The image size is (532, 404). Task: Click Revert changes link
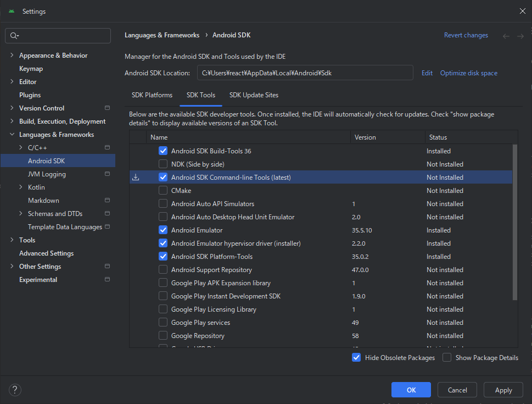pyautogui.click(x=466, y=35)
